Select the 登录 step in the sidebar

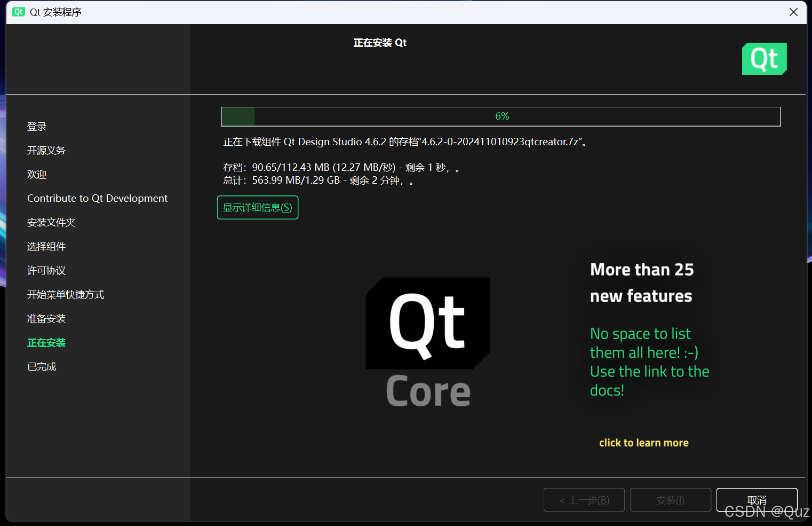(36, 126)
